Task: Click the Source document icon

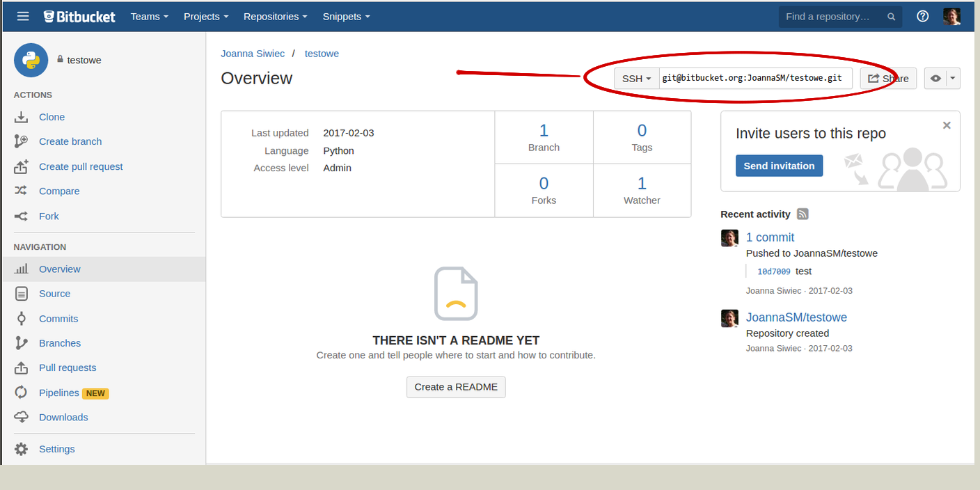Action: point(22,294)
